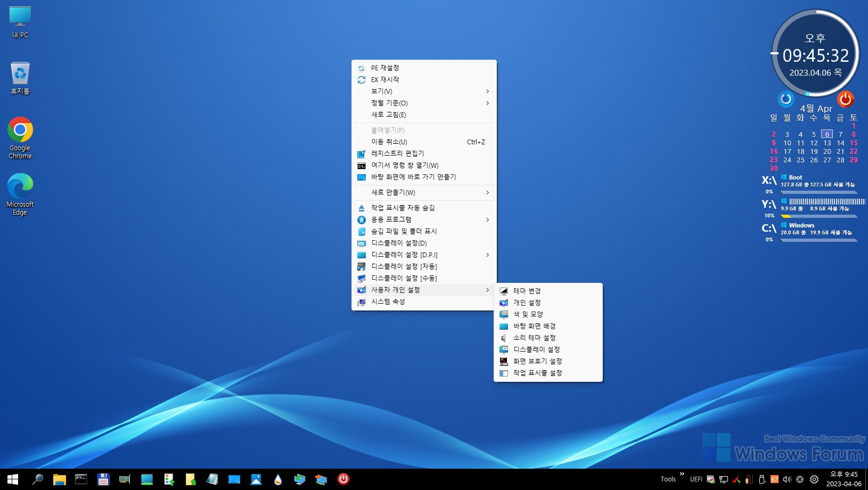Click the magnifier search icon on taskbar
The image size is (868, 490).
pyautogui.click(x=37, y=479)
